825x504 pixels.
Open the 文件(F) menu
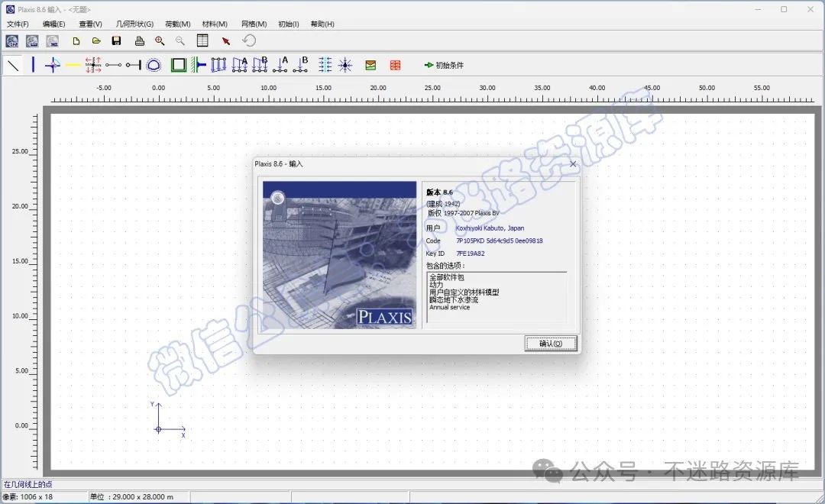pos(18,24)
